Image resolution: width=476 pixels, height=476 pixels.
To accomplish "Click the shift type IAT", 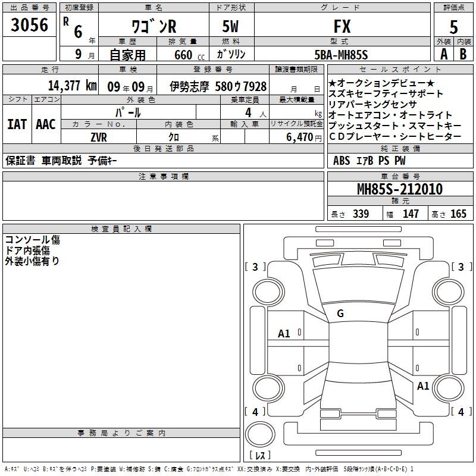I will click(x=17, y=124).
